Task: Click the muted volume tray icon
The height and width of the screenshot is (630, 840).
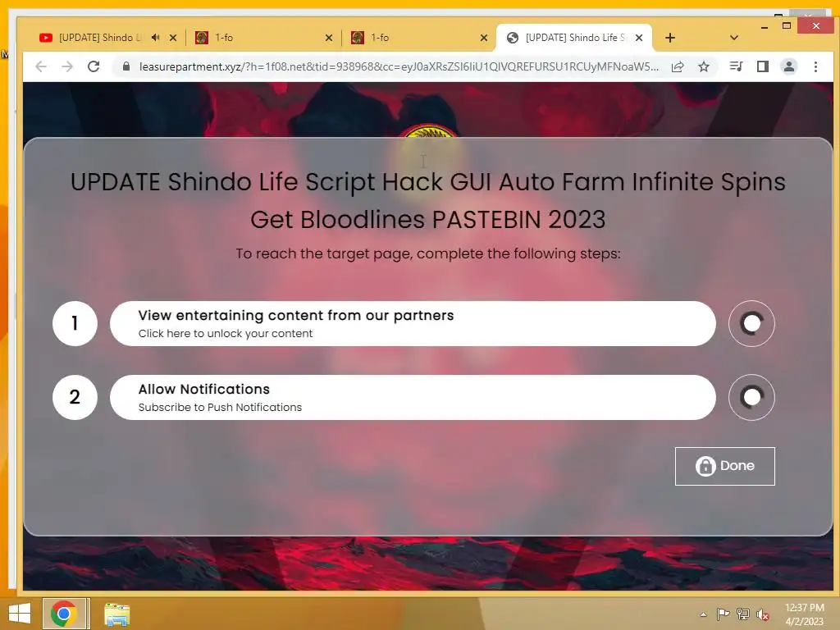Action: 763,614
